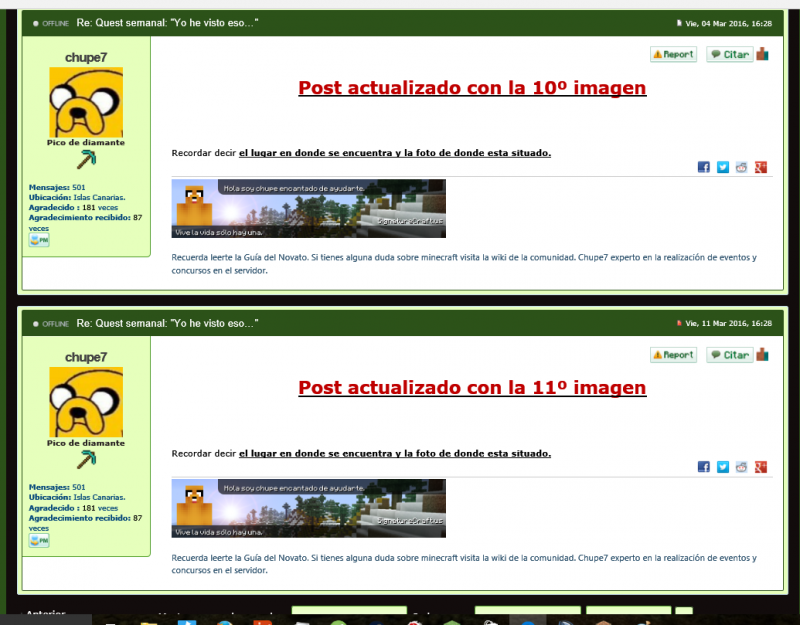
Task: Share second post on Facebook
Action: [704, 467]
